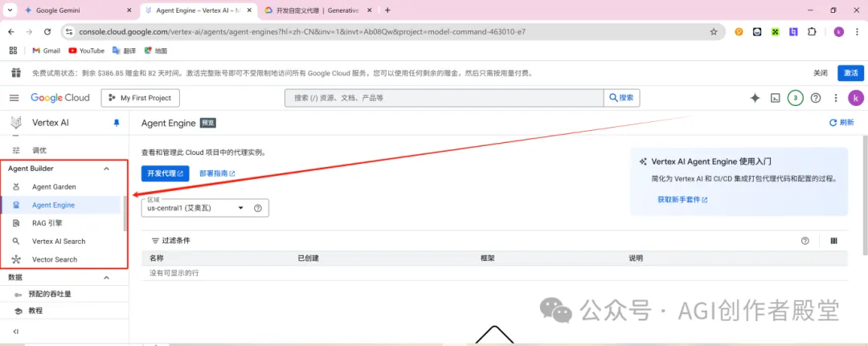Collapse sidebar with the bottom chevron icon

pyautogui.click(x=16, y=332)
